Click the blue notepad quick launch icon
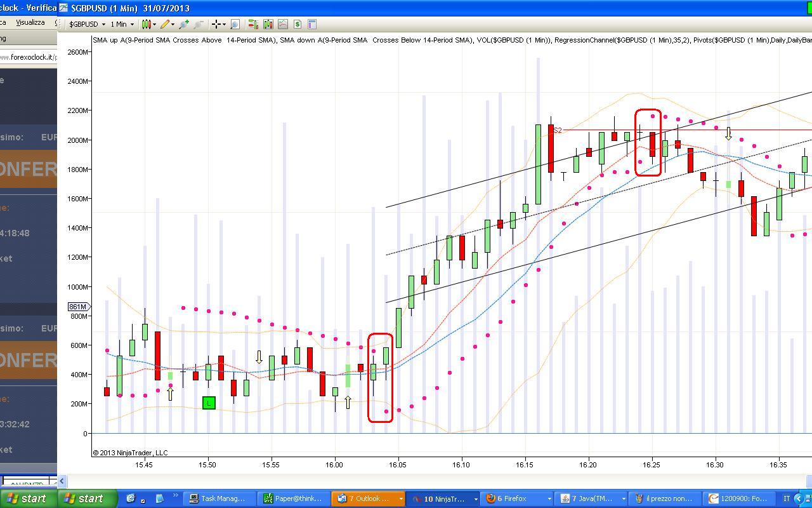812x508 pixels. pyautogui.click(x=160, y=498)
